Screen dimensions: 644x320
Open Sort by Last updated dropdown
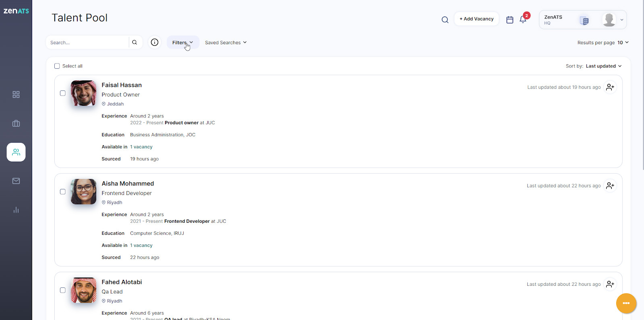(x=604, y=66)
